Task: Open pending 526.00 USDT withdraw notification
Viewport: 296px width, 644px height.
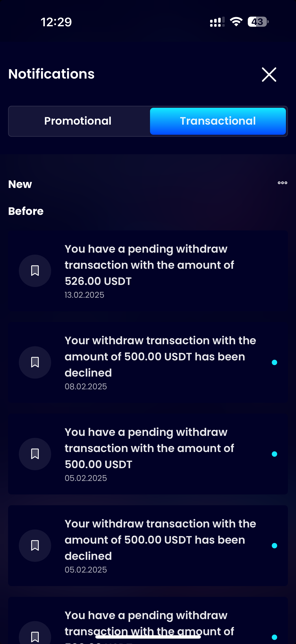Action: coord(149,265)
